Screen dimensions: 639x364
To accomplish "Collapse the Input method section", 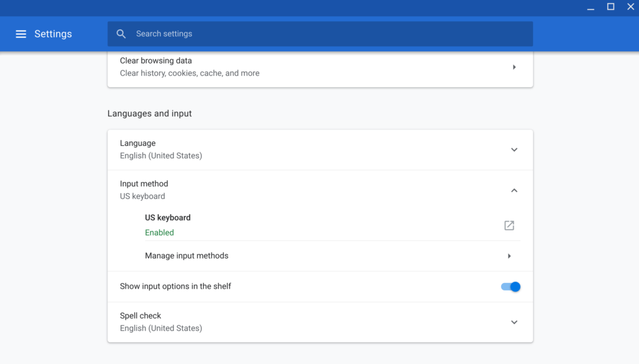I will click(514, 191).
